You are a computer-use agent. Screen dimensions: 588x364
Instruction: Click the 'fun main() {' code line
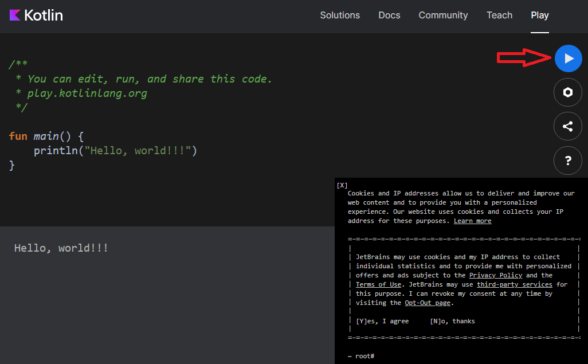coord(46,136)
